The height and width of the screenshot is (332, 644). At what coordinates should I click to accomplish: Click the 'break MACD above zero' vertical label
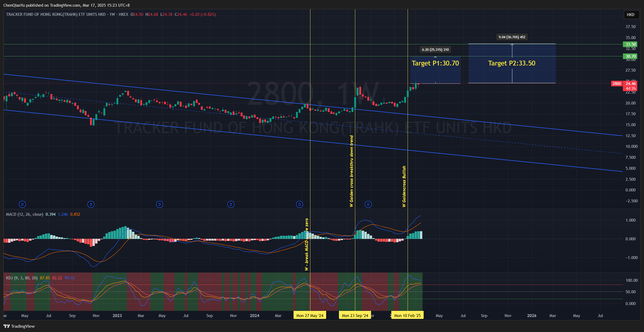pyautogui.click(x=307, y=245)
